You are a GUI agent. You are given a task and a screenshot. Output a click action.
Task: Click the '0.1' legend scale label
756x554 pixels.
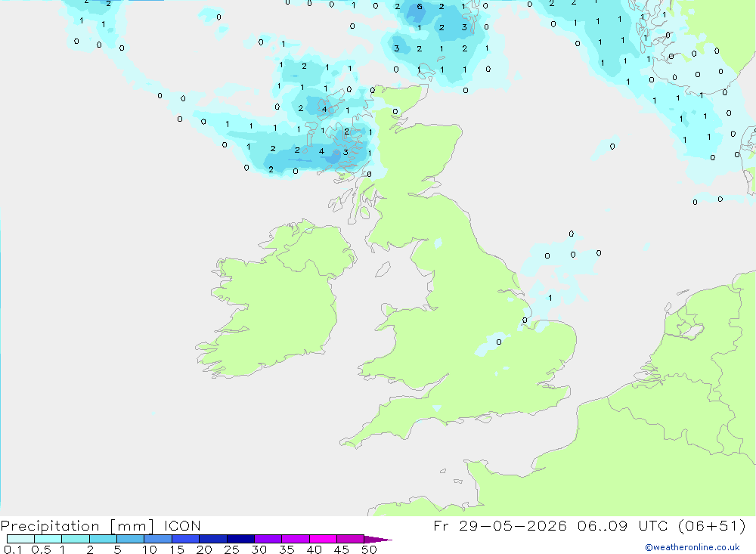[x=13, y=549]
